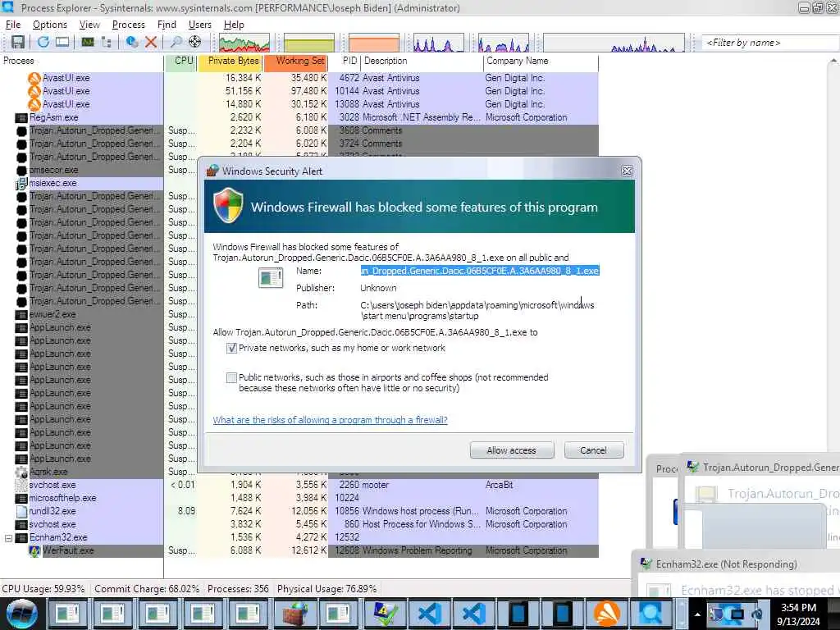Click the Save toolbar icon
Screen dimensions: 840x630
(18, 42)
